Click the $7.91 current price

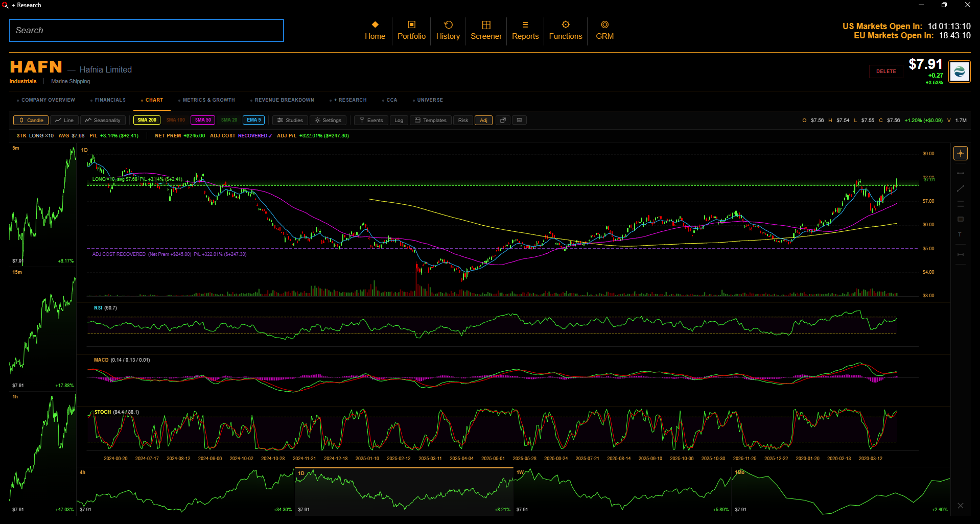point(925,64)
